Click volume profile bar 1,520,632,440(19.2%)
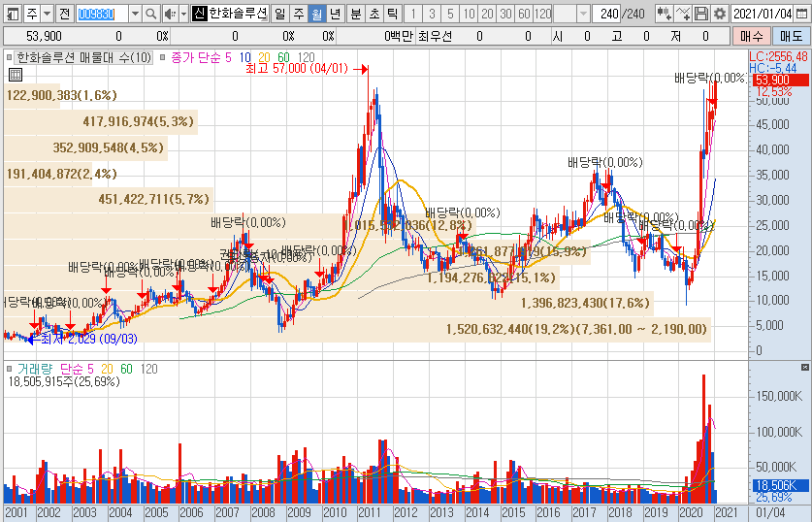Screen dimensions: 812x522 (x=357, y=329)
